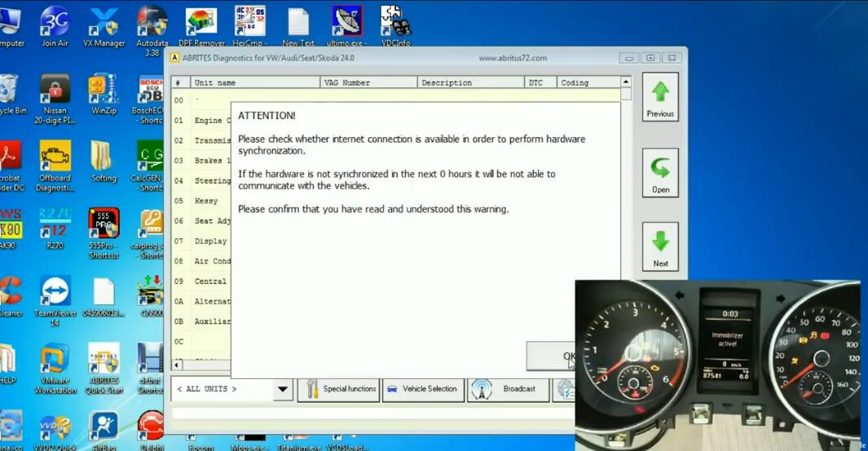The width and height of the screenshot is (868, 451).
Task: Open the AirBag desktop shortcut
Action: (x=104, y=430)
